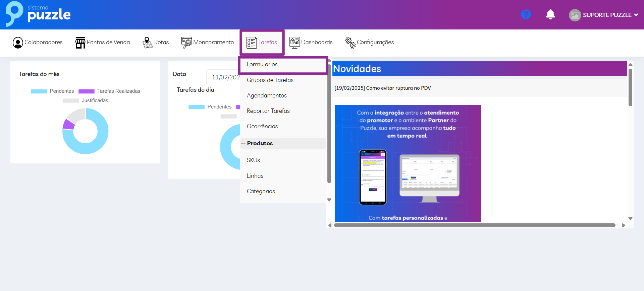Viewport: 644px width, 291px height.
Task: Open the Como evitar ruptura no PDV news
Action: pyautogui.click(x=383, y=88)
